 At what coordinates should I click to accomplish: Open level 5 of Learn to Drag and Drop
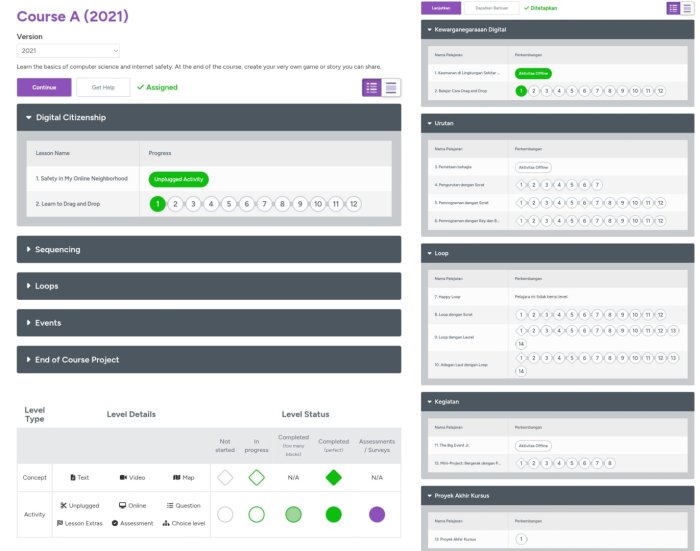point(227,204)
